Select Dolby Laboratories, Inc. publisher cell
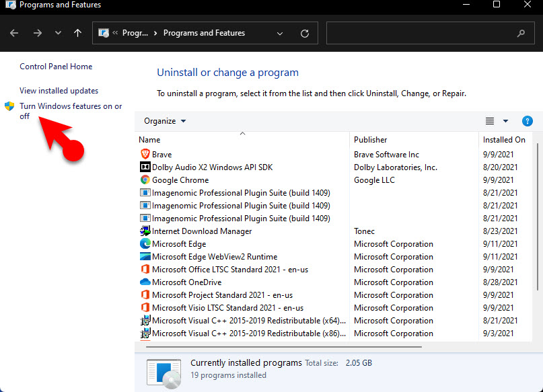 396,167
